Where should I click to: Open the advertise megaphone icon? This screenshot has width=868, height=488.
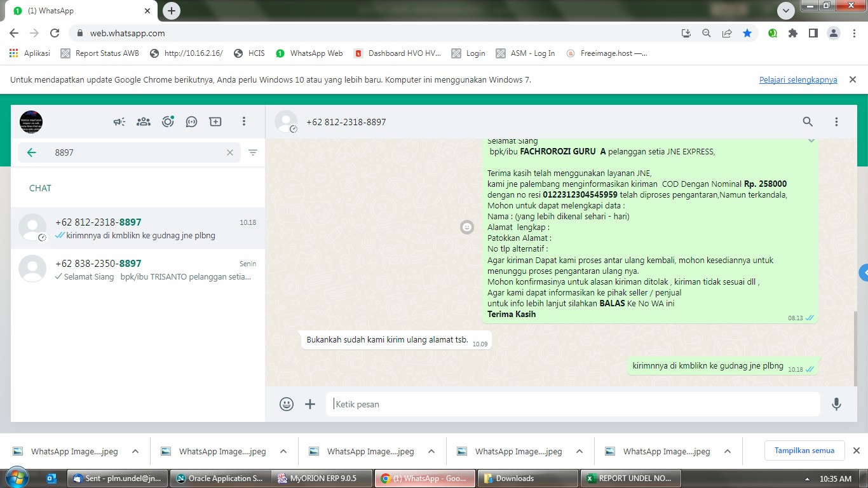pyautogui.click(x=119, y=121)
